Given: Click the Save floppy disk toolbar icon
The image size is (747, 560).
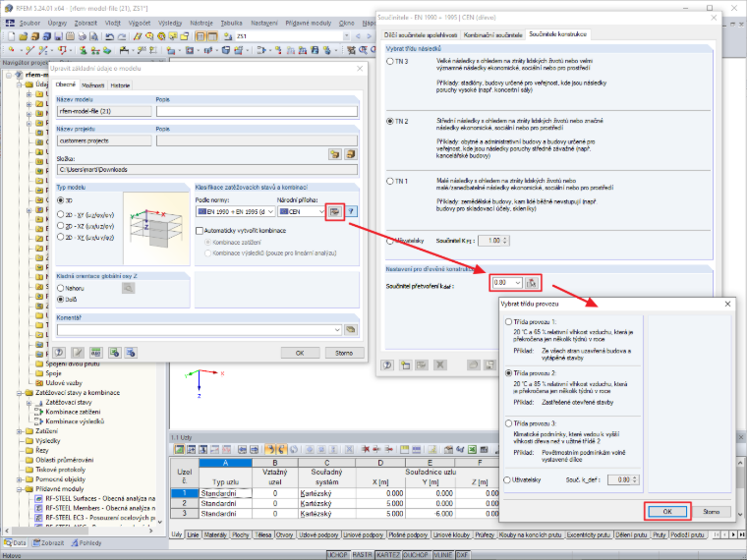Looking at the screenshot, I should pyautogui.click(x=58, y=36).
